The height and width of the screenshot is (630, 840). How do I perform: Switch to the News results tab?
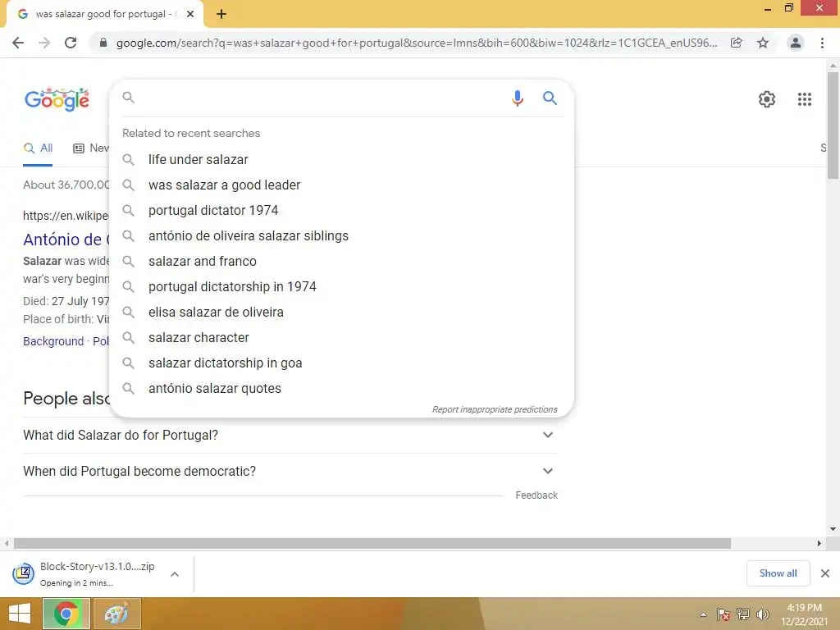tap(91, 148)
